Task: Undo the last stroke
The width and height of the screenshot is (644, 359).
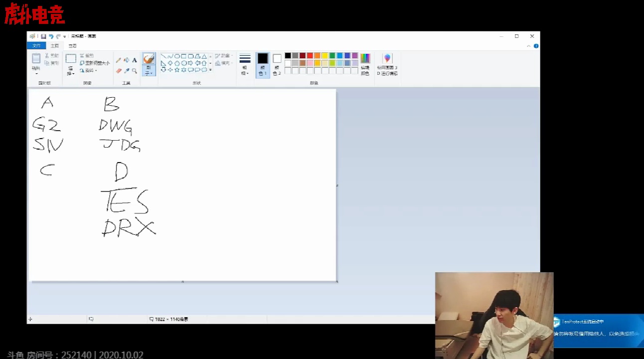Action: [51, 36]
